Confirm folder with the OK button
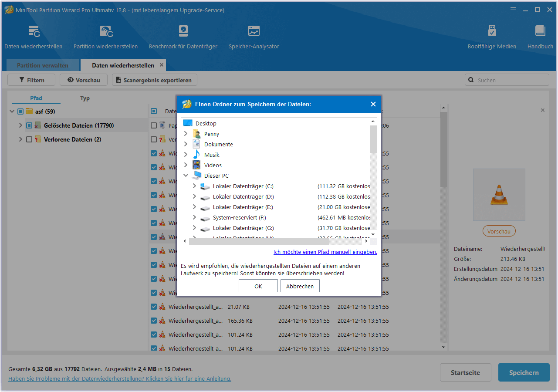 point(258,286)
